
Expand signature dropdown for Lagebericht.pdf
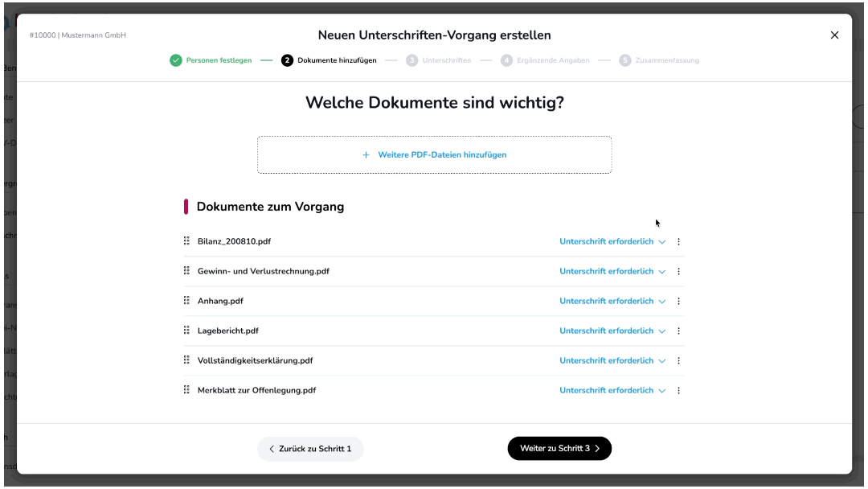612,331
